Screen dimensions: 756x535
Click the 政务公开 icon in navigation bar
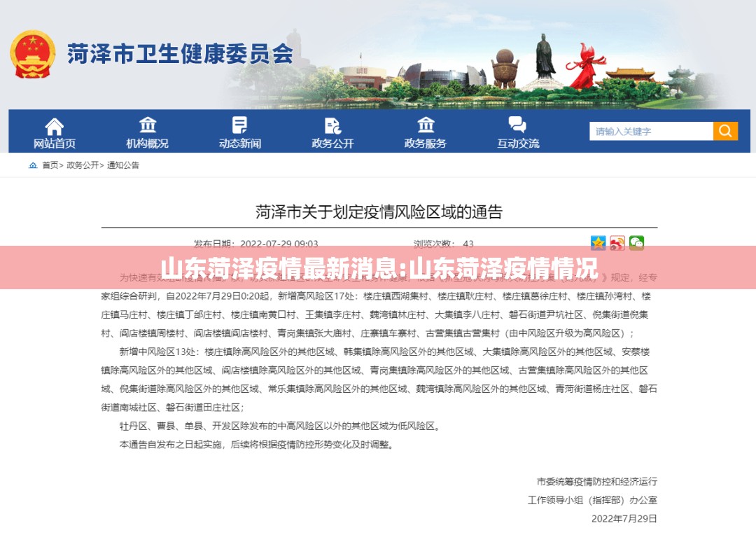[332, 126]
